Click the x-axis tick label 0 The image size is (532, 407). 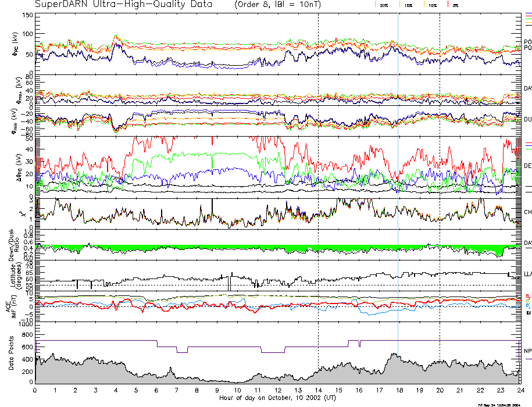coord(35,390)
